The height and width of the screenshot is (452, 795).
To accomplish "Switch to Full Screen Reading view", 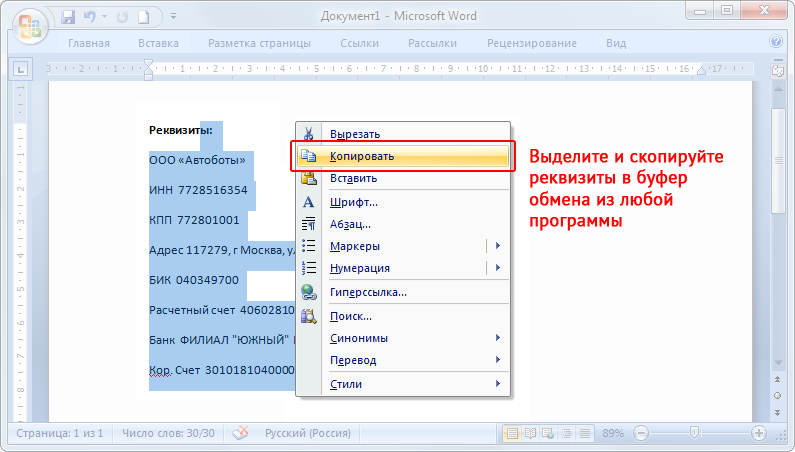I will [x=530, y=433].
